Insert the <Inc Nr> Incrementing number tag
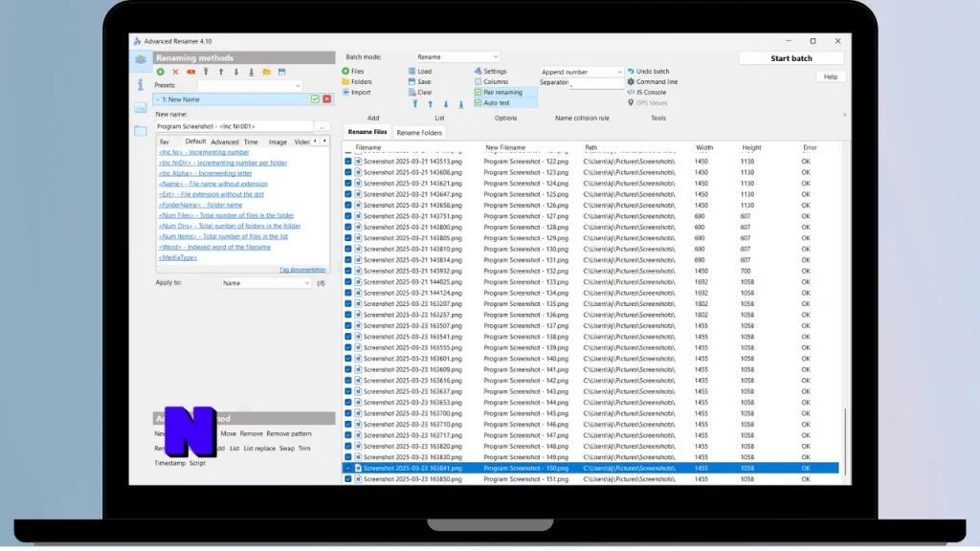980x551 pixels. [x=204, y=152]
